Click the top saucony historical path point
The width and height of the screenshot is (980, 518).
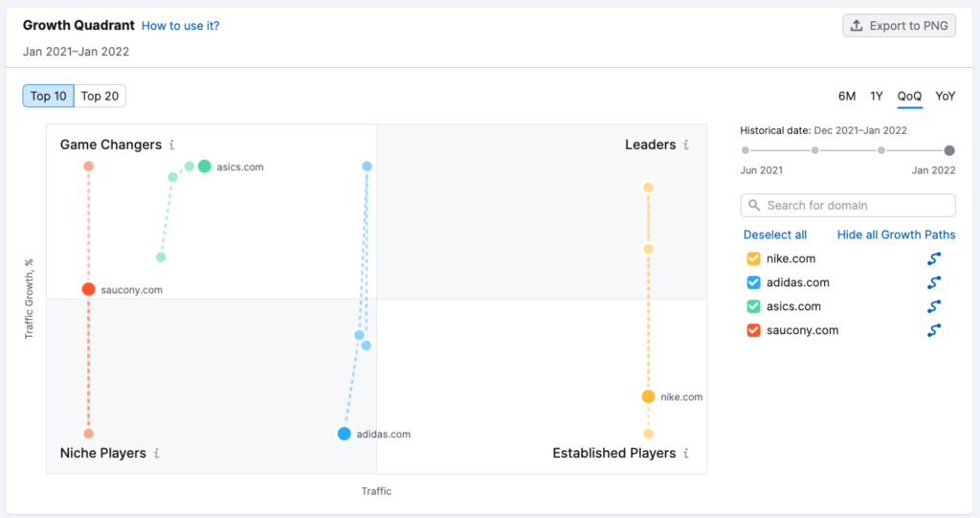coord(88,166)
